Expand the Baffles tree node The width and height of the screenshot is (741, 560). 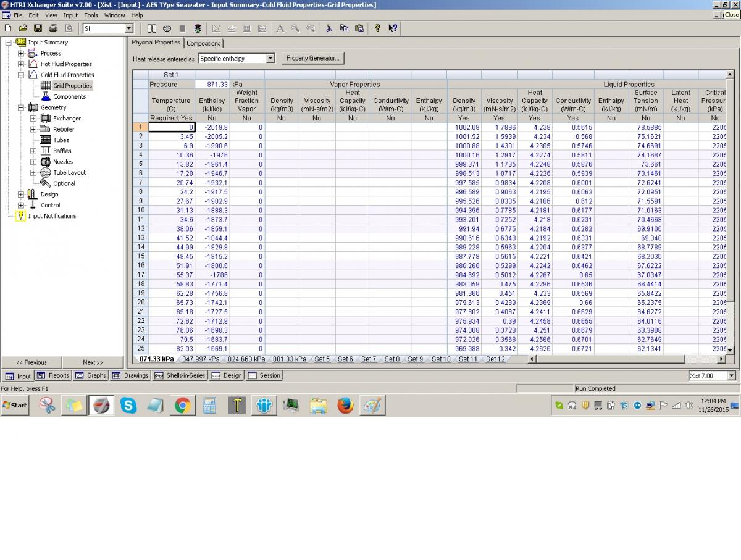pyautogui.click(x=33, y=151)
